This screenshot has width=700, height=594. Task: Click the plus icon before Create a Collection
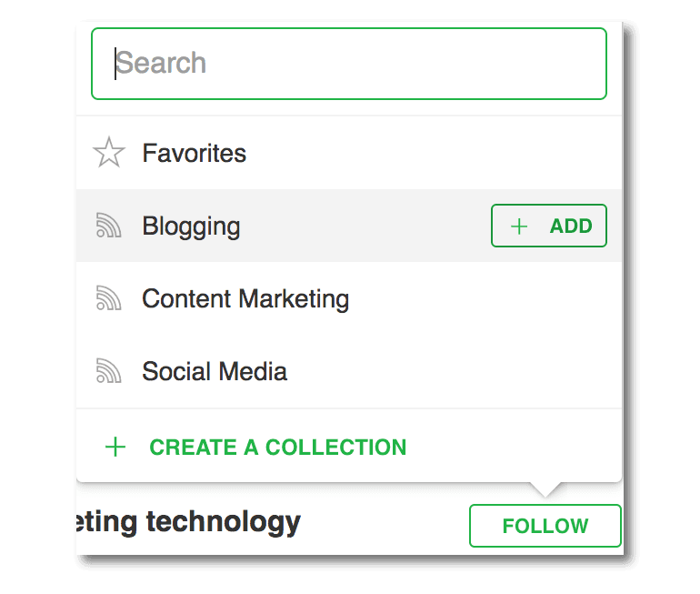point(115,448)
